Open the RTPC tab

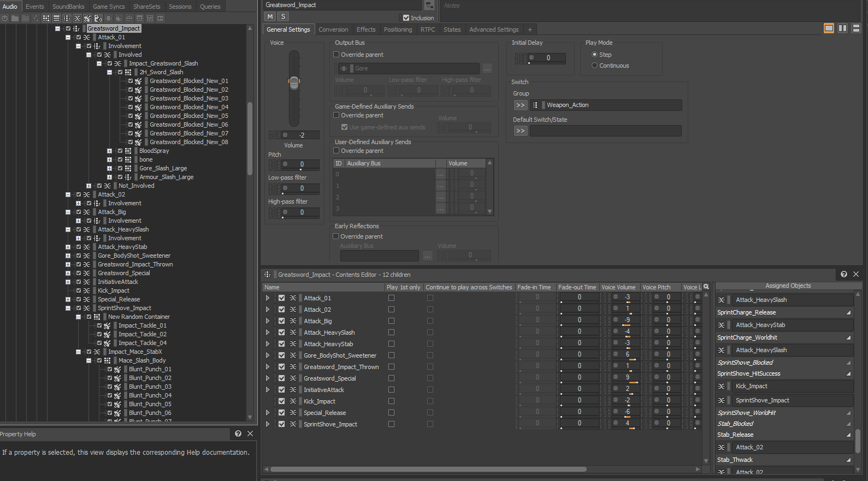coord(427,29)
